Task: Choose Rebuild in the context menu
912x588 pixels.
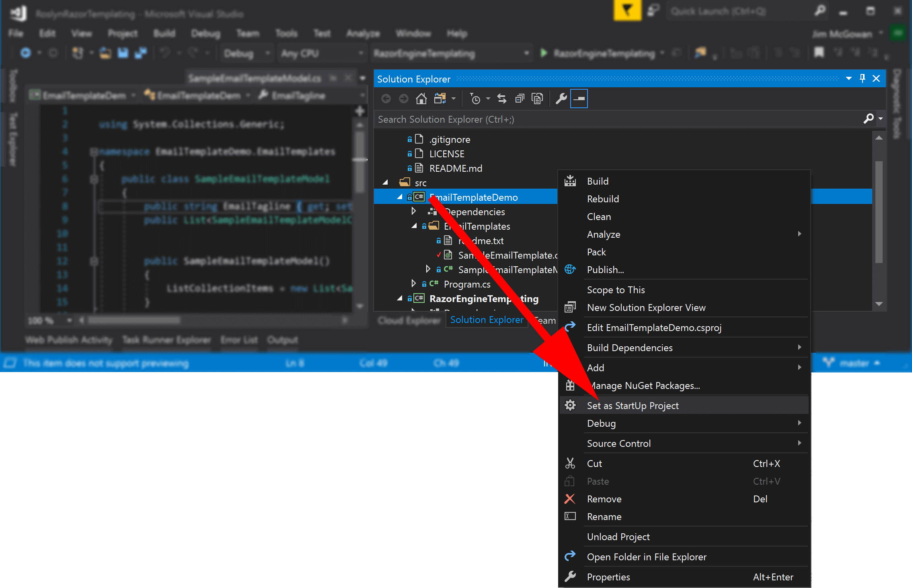Action: tap(684, 199)
